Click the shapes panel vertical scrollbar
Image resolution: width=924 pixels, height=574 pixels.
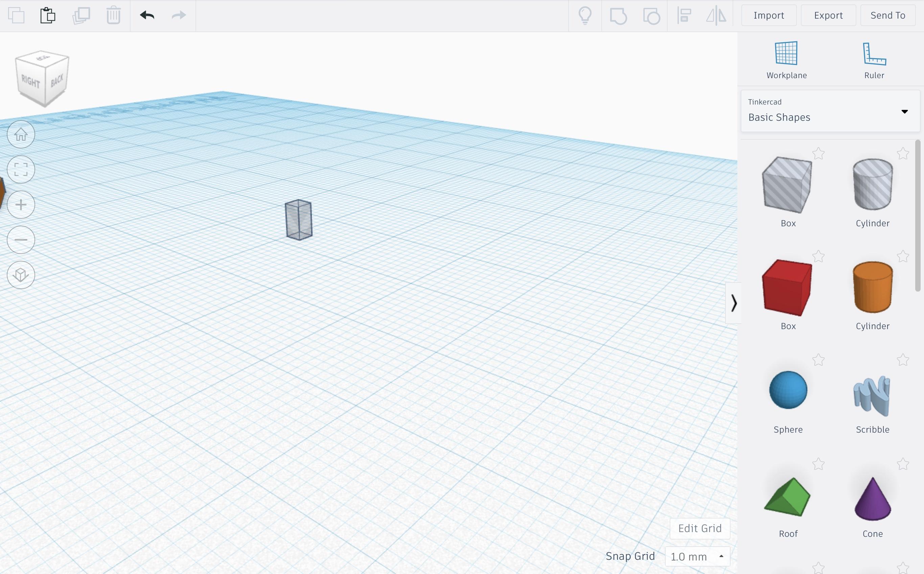[x=918, y=215]
